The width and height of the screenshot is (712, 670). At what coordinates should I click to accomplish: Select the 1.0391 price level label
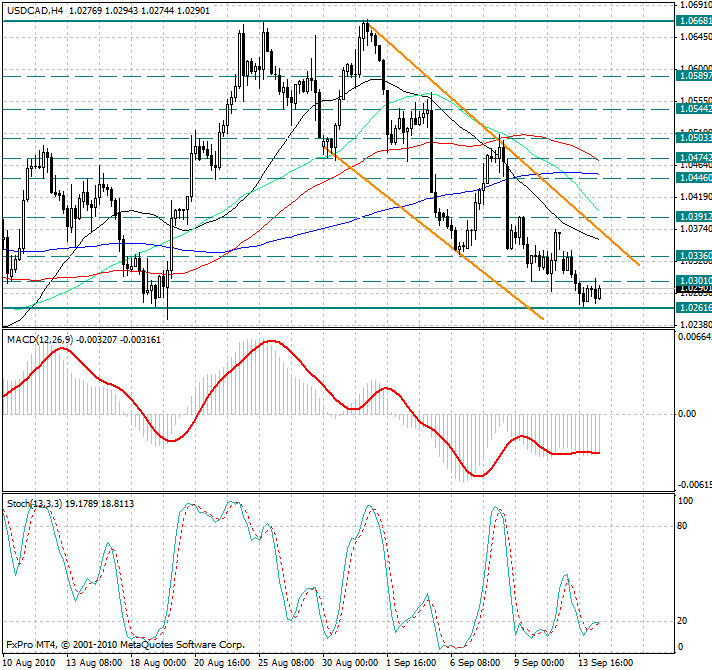click(x=694, y=216)
